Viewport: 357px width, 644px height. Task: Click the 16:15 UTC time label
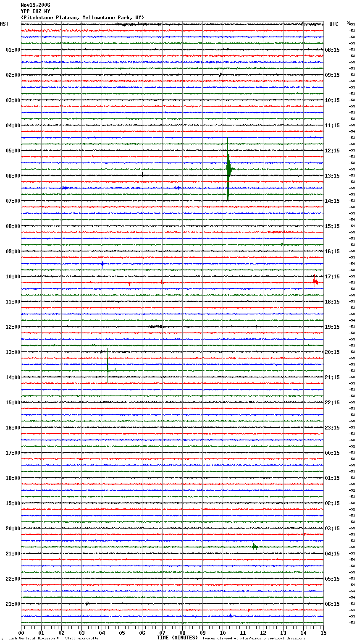(332, 251)
